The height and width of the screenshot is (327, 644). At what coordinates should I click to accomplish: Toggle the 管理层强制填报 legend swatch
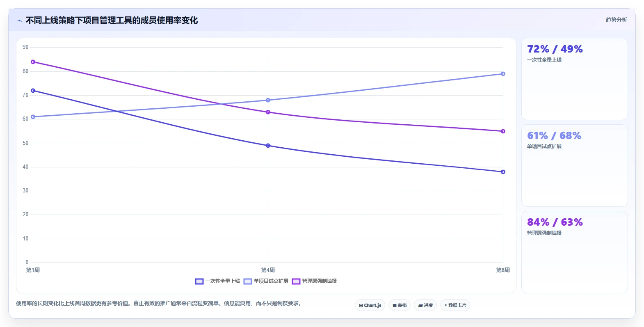click(x=296, y=281)
